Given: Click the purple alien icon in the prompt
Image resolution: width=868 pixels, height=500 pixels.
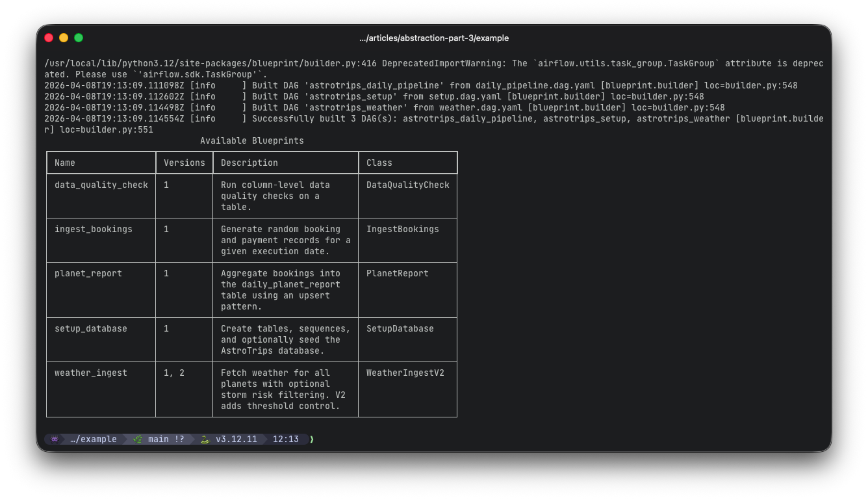Looking at the screenshot, I should pos(55,440).
